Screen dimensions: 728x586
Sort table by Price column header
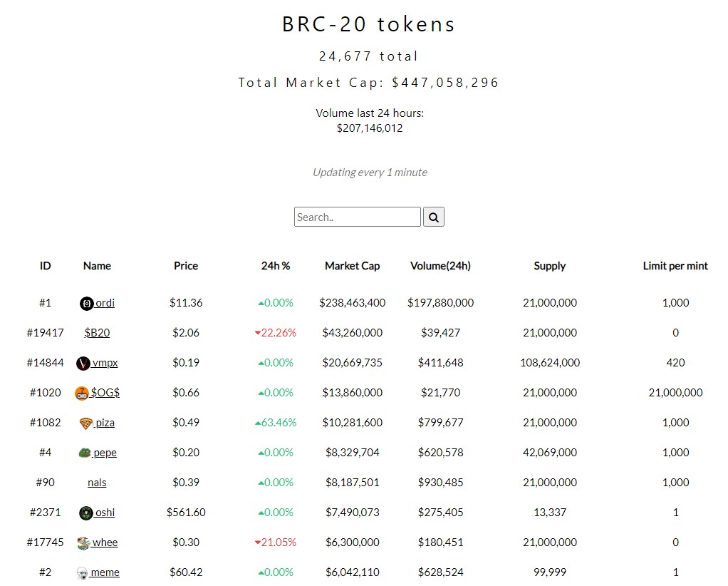(186, 266)
